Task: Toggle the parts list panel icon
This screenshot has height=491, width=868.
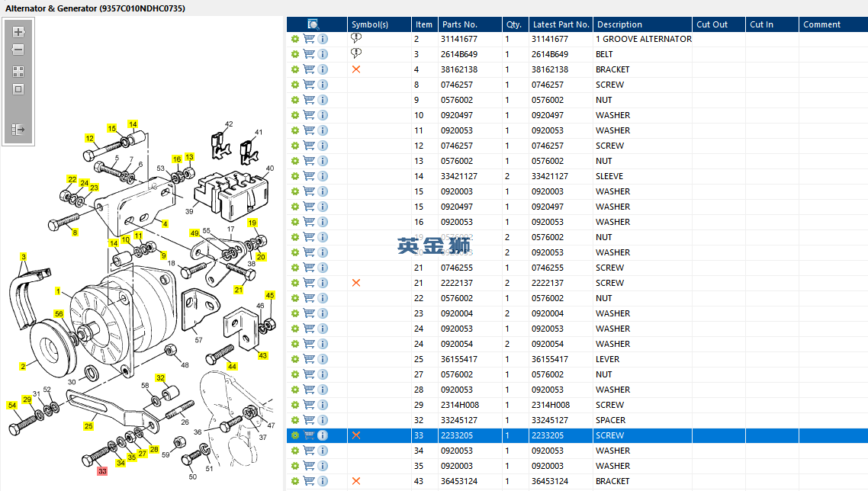Action: (18, 130)
